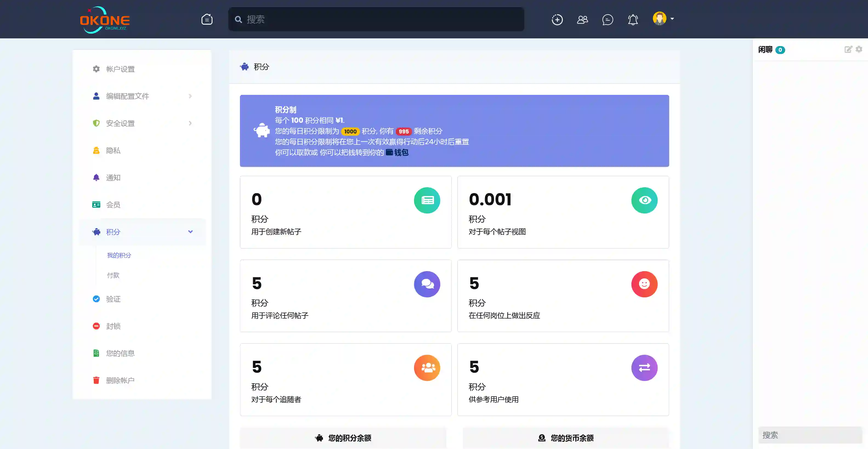Image resolution: width=868 pixels, height=449 pixels.
Task: Click the 闲聊 chat panel title
Action: [765, 50]
